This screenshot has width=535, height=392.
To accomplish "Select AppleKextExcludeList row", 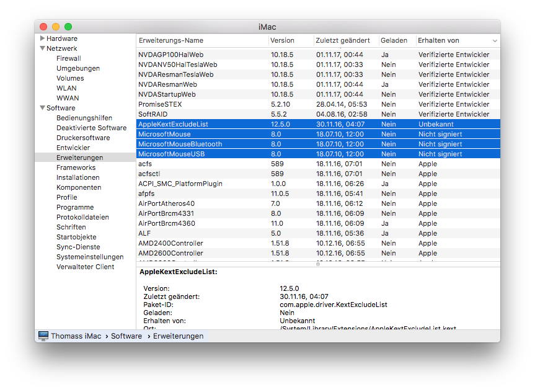I will pos(318,124).
